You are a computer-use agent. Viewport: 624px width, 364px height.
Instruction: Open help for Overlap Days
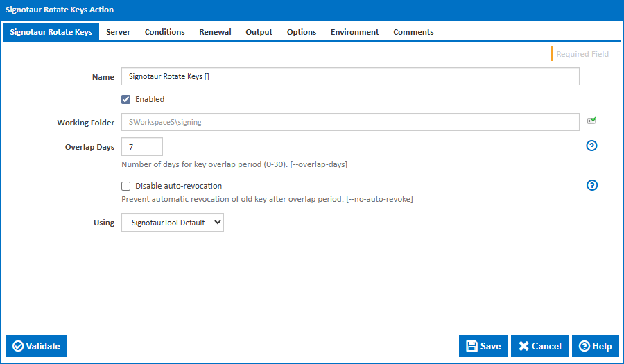591,146
